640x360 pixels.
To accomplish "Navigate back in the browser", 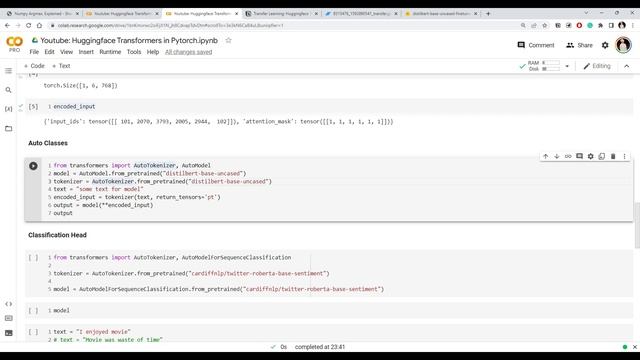I will [7, 25].
